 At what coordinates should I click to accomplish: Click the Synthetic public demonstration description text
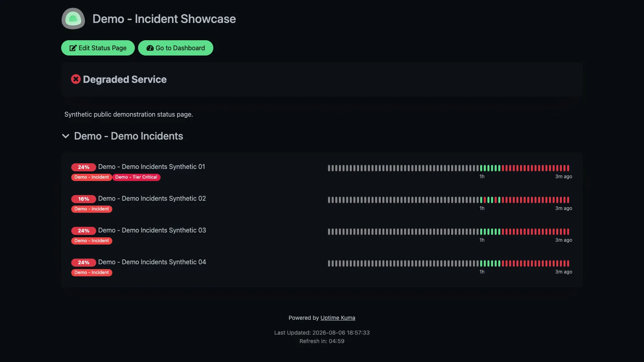pyautogui.click(x=129, y=114)
